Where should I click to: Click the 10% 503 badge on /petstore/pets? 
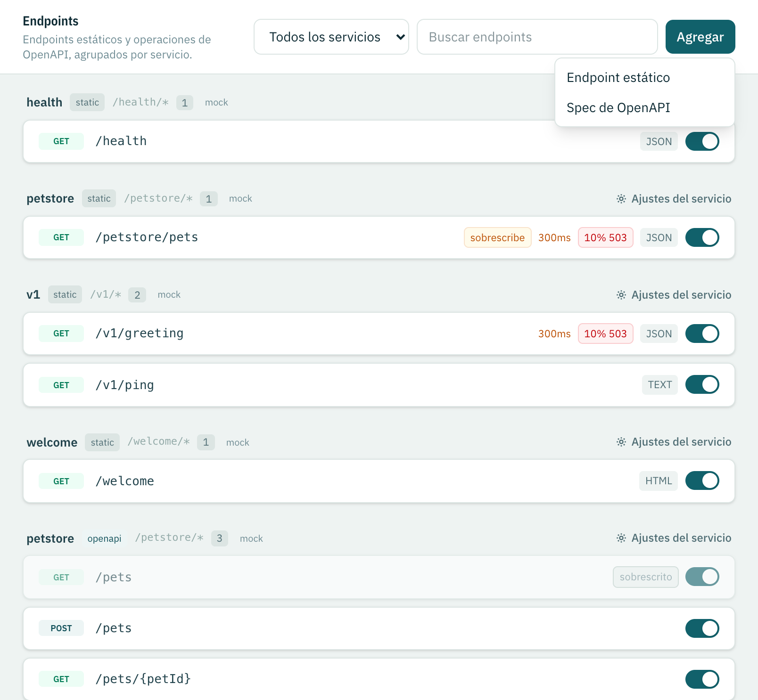(605, 237)
